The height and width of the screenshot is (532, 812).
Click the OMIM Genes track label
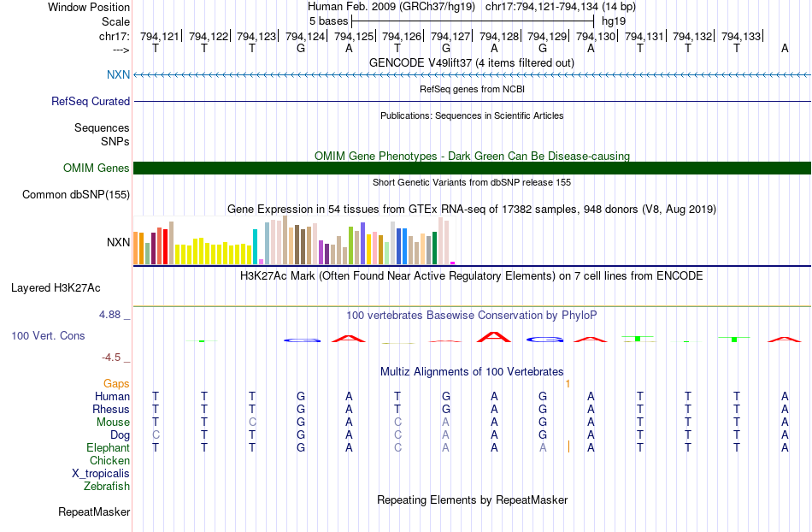(x=97, y=168)
